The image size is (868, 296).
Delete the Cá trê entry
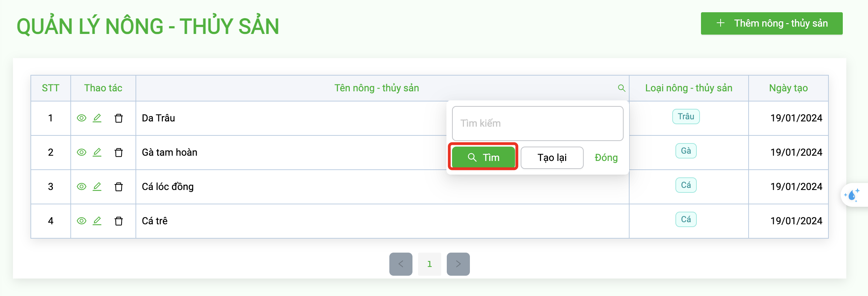119,221
